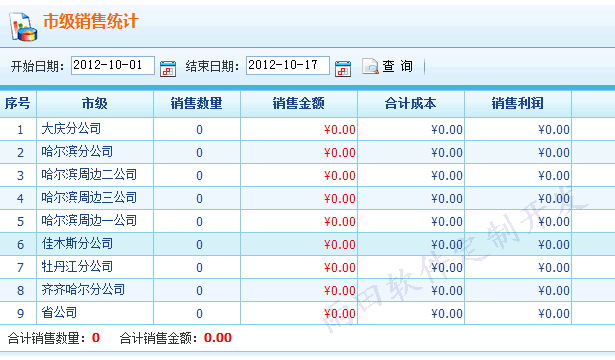
Task: Select the 省公司 row
Action: 308,313
